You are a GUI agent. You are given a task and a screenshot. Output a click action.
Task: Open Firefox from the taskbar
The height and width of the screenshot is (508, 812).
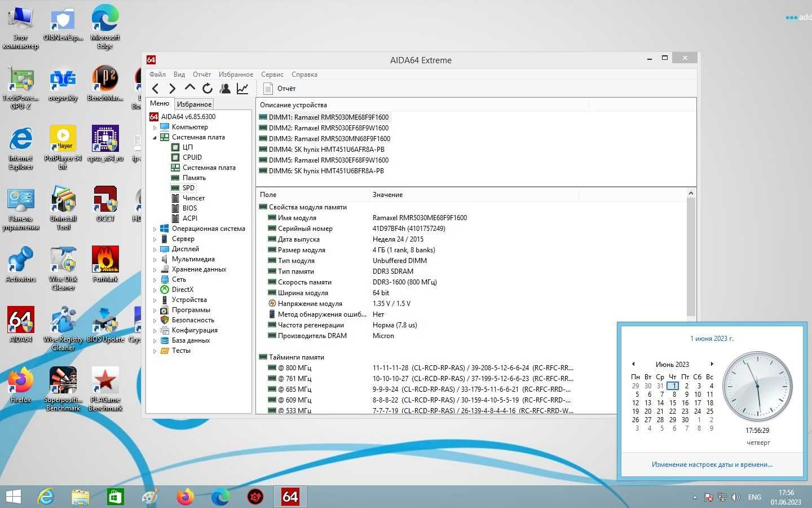point(186,497)
